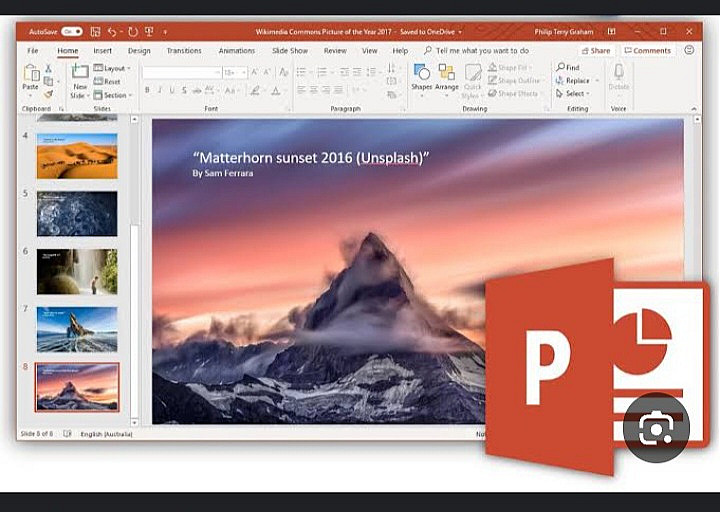Viewport: 720px width, 512px height.
Task: Toggle Align Right paragraph button
Action: (x=326, y=90)
